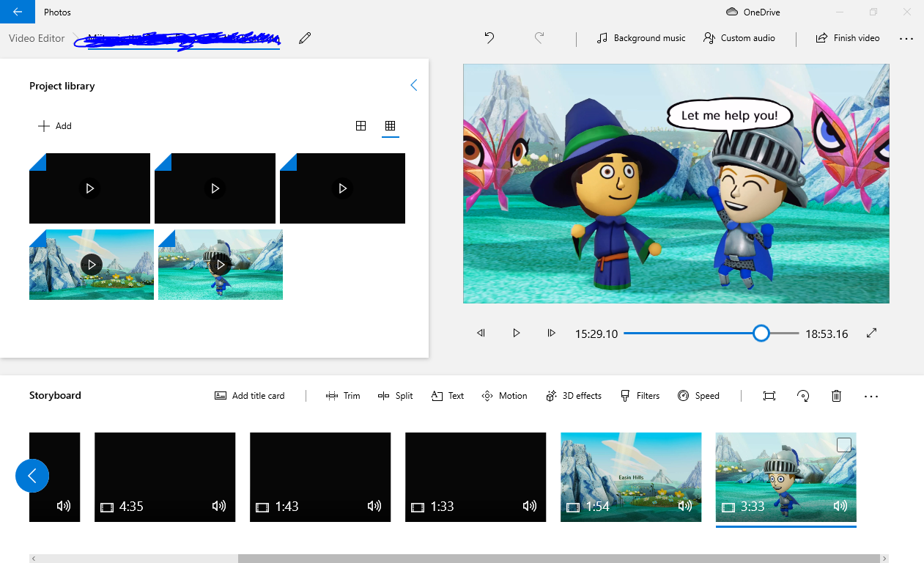Open 3D effects
This screenshot has width=924, height=563.
pyautogui.click(x=573, y=396)
